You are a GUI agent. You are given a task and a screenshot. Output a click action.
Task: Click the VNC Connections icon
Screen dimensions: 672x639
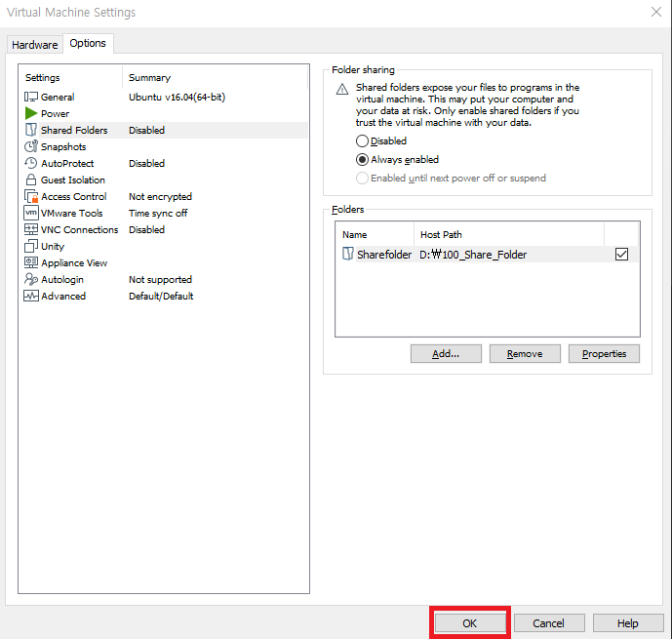[x=31, y=229]
